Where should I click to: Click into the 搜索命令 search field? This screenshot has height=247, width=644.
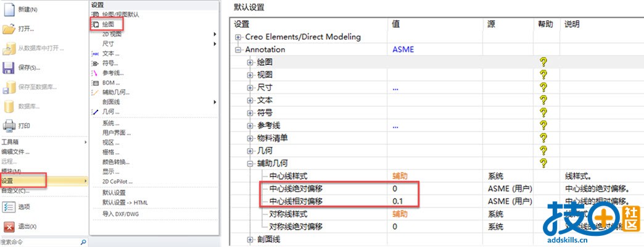coord(39,242)
